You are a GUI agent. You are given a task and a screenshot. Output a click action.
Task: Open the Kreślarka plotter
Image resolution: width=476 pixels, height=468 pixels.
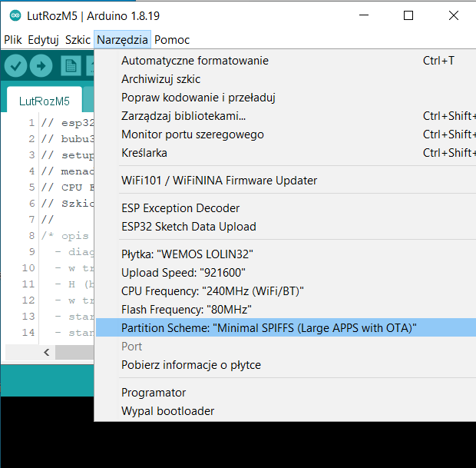click(x=286, y=153)
